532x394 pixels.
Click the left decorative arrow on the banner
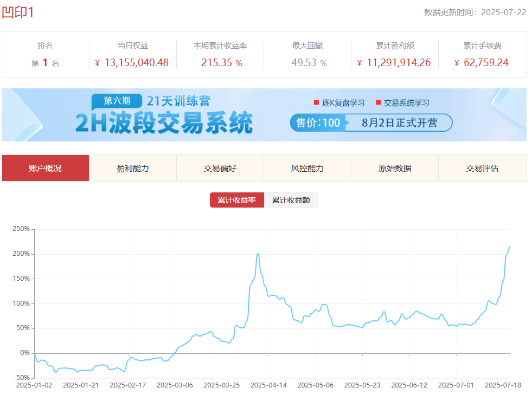pos(30,115)
